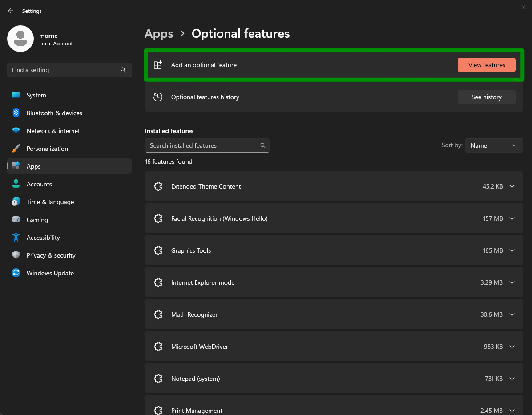
Task: Click the Add an optional feature icon
Action: click(x=158, y=65)
